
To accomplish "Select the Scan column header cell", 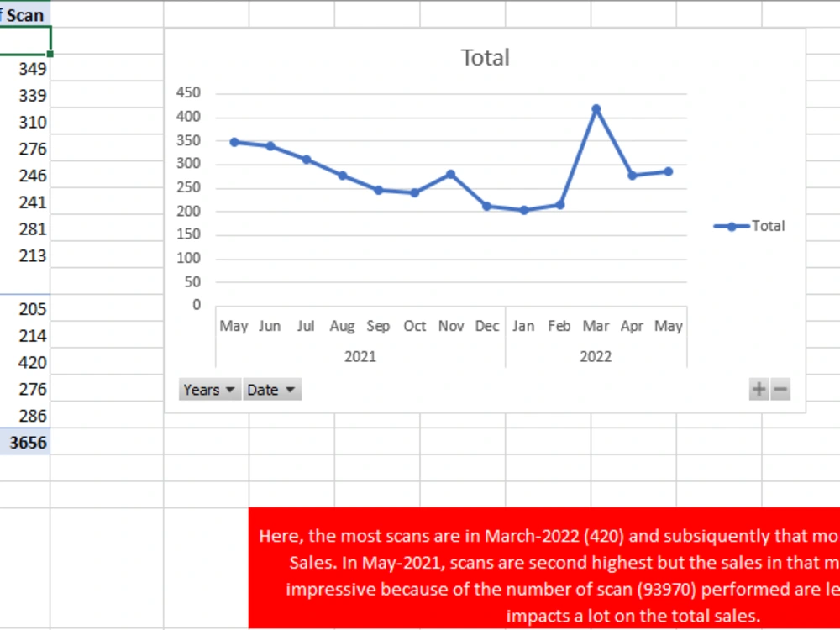I will pos(23,14).
